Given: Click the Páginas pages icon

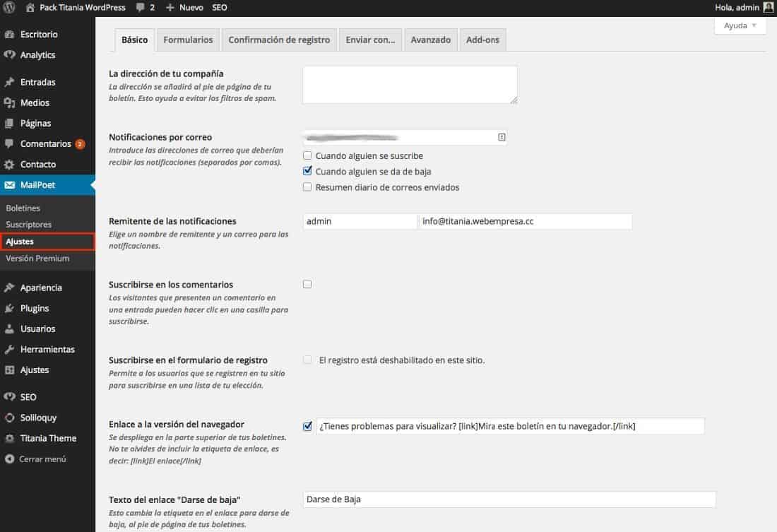Looking at the screenshot, I should coord(9,123).
